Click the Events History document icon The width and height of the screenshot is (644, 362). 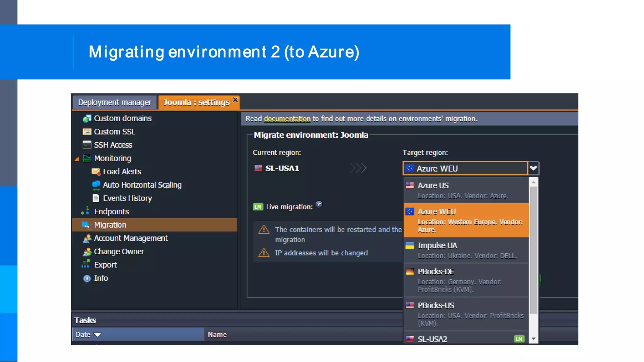coord(96,198)
